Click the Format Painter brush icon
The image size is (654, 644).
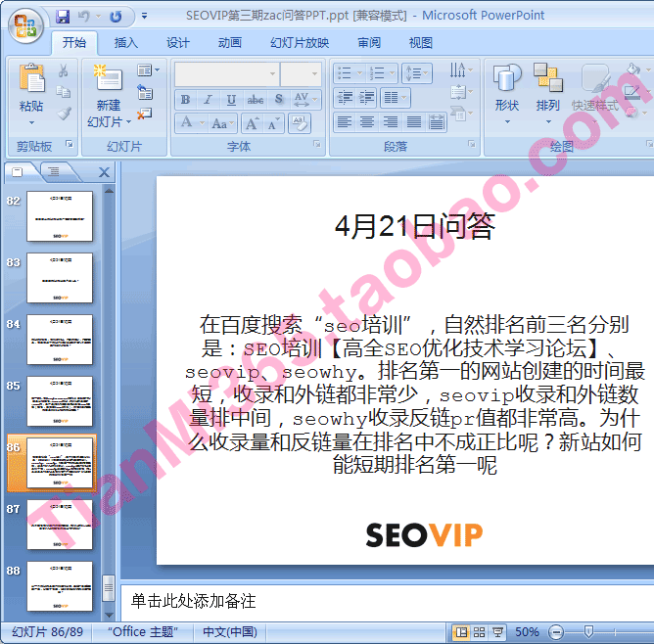[x=64, y=113]
